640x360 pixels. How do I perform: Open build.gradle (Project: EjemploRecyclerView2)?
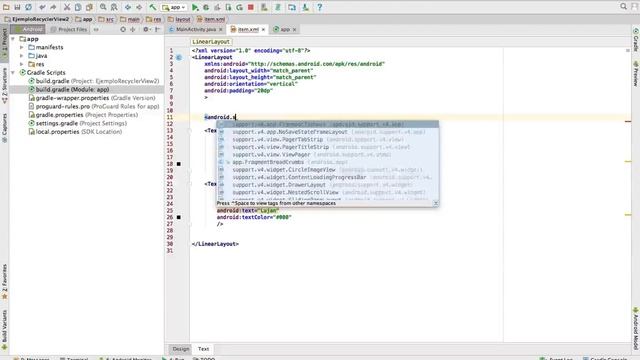pyautogui.click(x=93, y=81)
